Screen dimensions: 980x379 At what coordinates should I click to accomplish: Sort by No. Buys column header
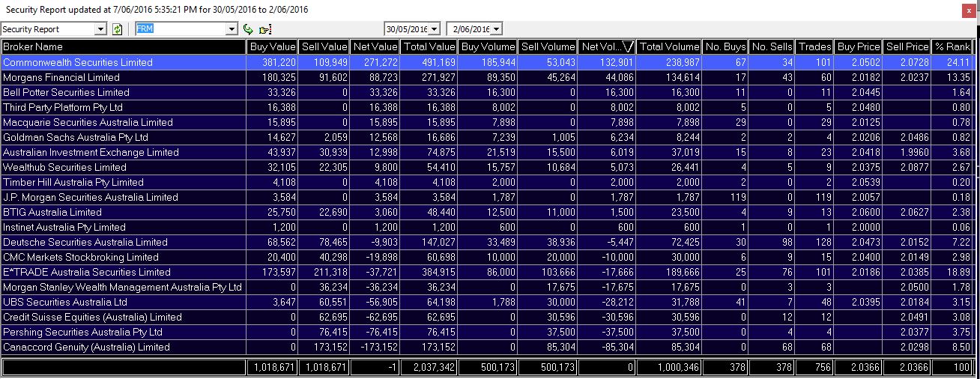725,46
